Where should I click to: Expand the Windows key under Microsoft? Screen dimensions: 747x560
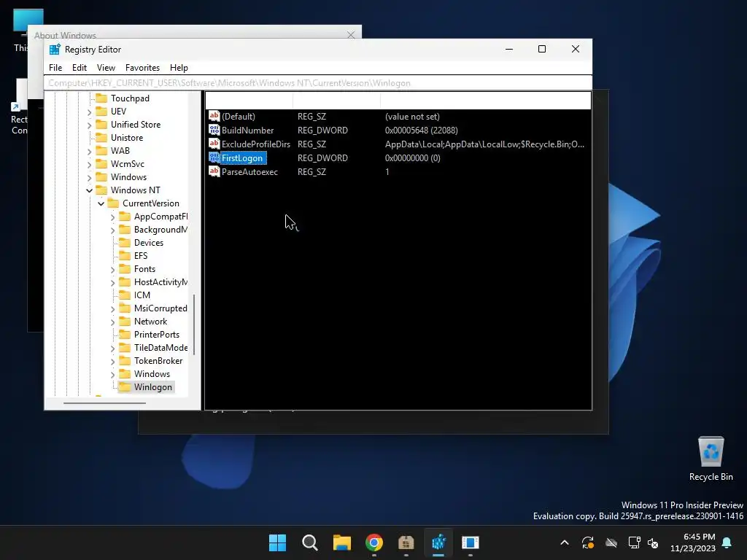click(89, 178)
